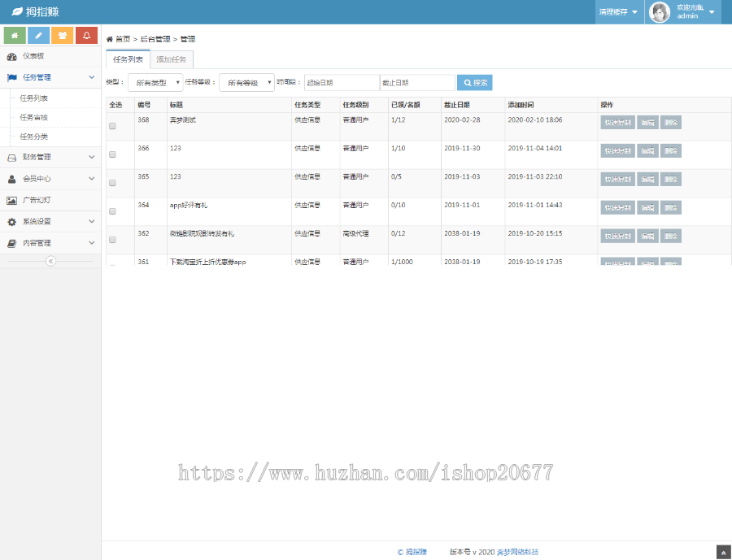The image size is (732, 560).
Task: Click the orange users shortcut button
Action: 63,36
